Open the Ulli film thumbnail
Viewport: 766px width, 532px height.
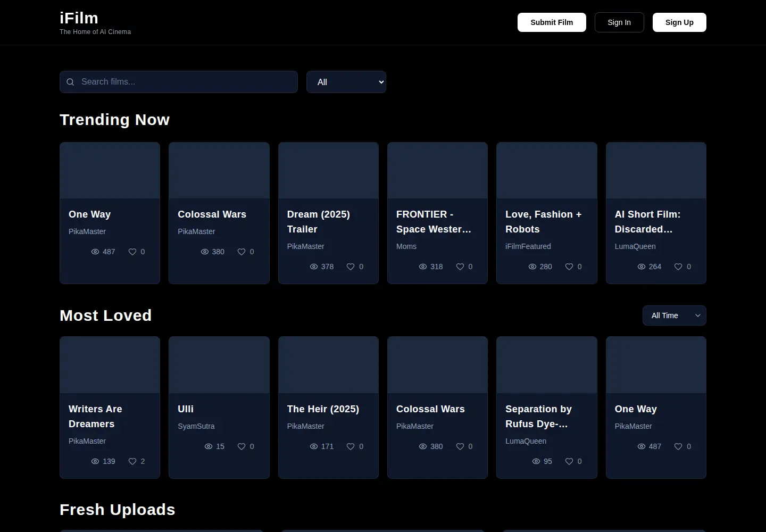click(219, 365)
